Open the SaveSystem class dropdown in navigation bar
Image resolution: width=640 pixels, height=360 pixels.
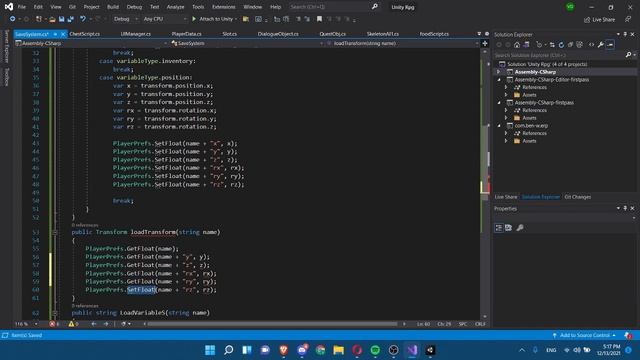pyautogui.click(x=247, y=43)
